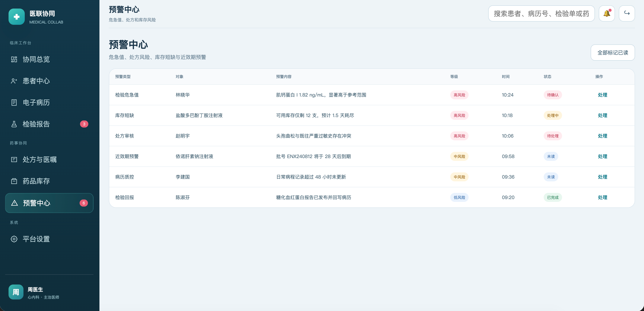Click 对象 column header
Screen dimensions: 644x311
[179, 76]
